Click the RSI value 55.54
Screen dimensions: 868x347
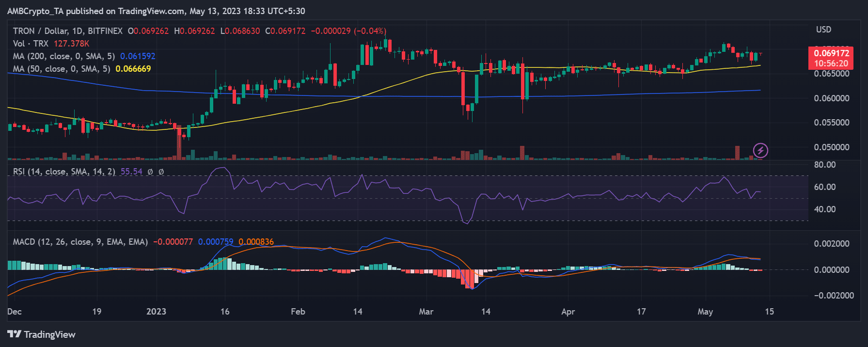[131, 172]
